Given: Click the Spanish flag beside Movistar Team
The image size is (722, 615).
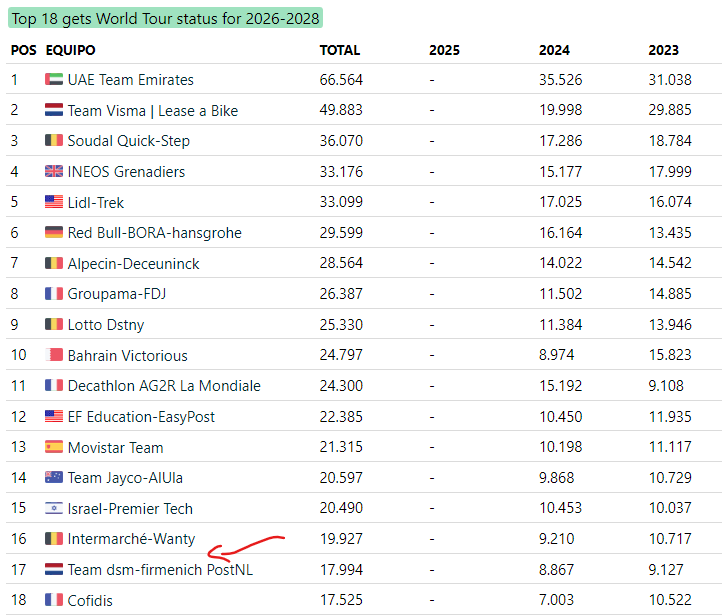Looking at the screenshot, I should tap(54, 447).
